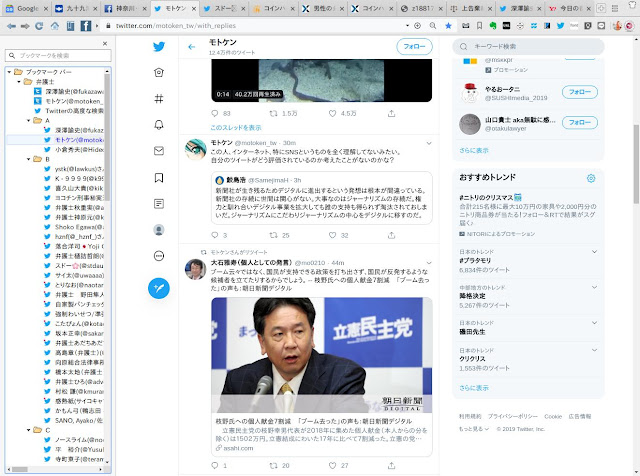Go back with the browser back arrow

(x=11, y=26)
